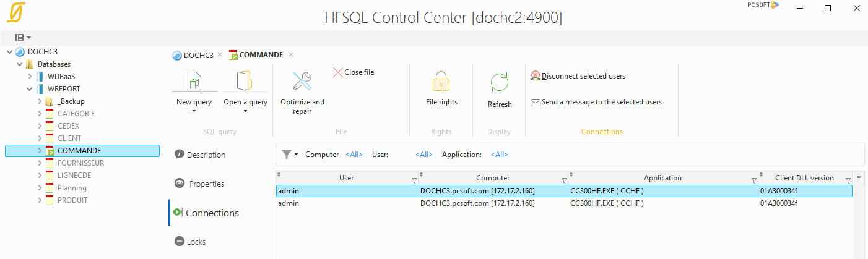Maximize the HFSQL Control Center window

pyautogui.click(x=828, y=7)
